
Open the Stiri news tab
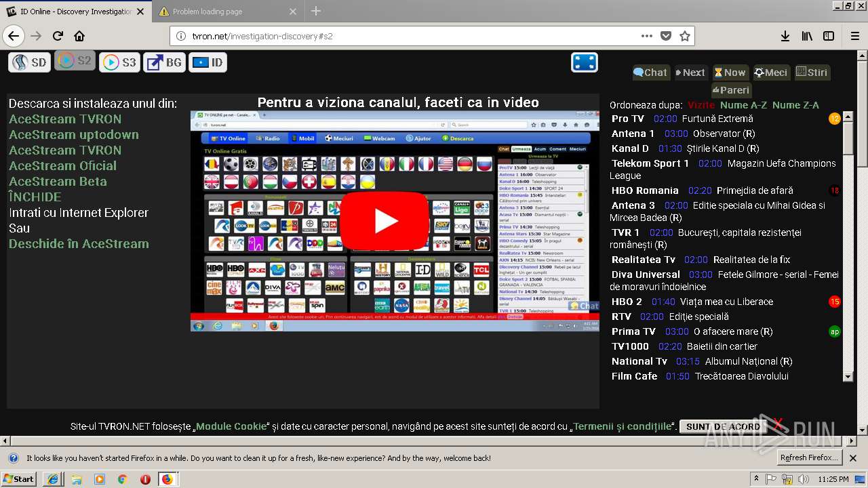[812, 73]
